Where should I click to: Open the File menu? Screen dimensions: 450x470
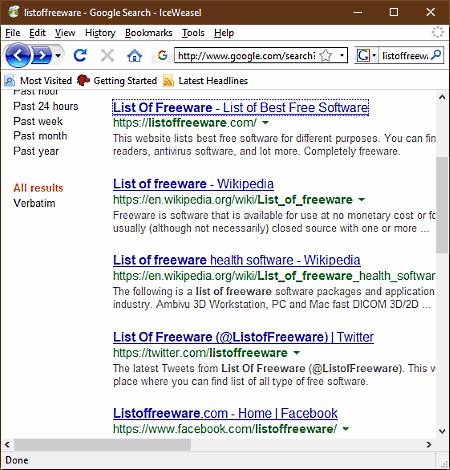13,33
